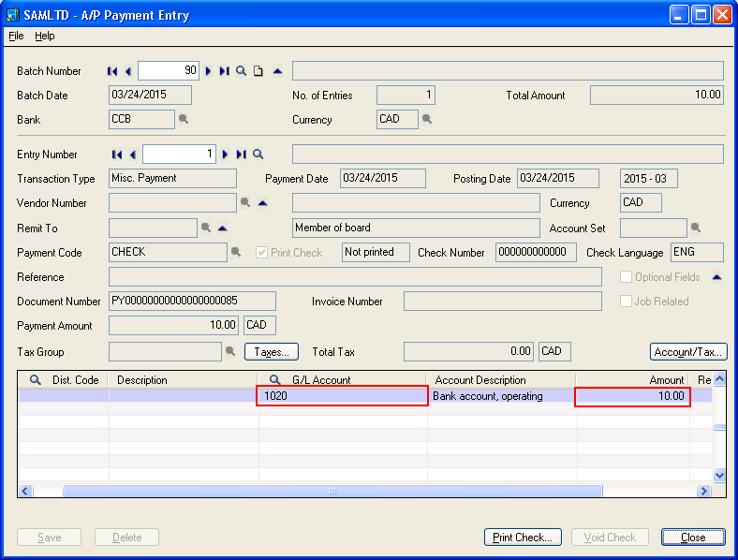Go to first entry number
The width and height of the screenshot is (738, 560).
(x=117, y=155)
